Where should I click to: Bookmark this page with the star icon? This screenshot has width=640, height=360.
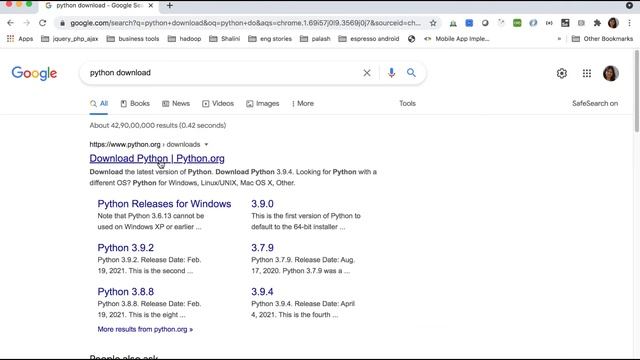point(433,23)
